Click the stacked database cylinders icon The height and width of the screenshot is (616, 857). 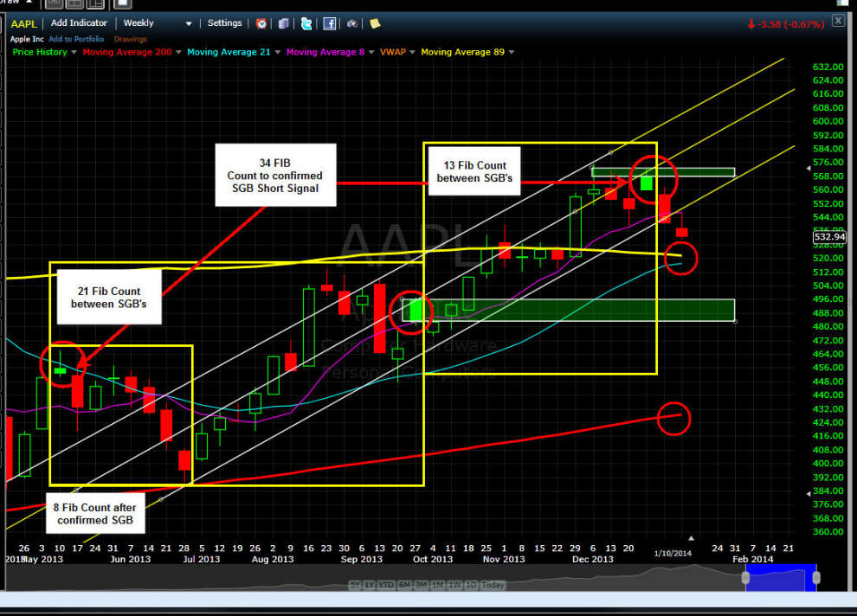click(284, 23)
